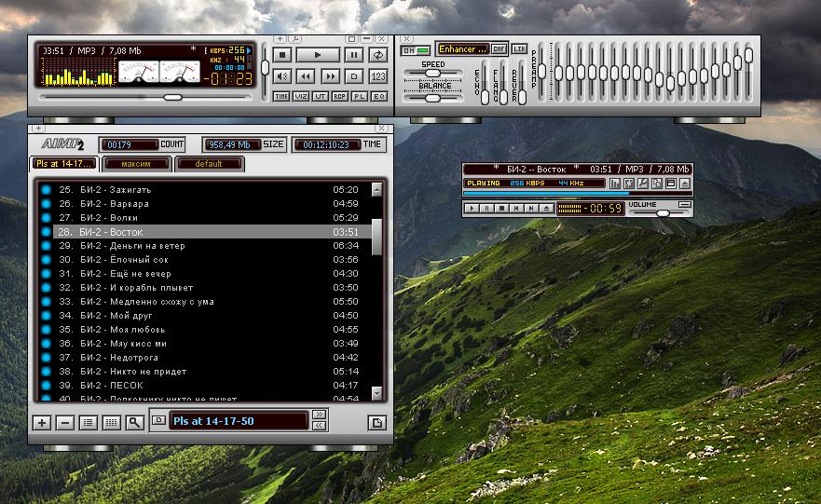This screenshot has width=821, height=504.
Task: Pause playback in the main player
Action: click(354, 56)
